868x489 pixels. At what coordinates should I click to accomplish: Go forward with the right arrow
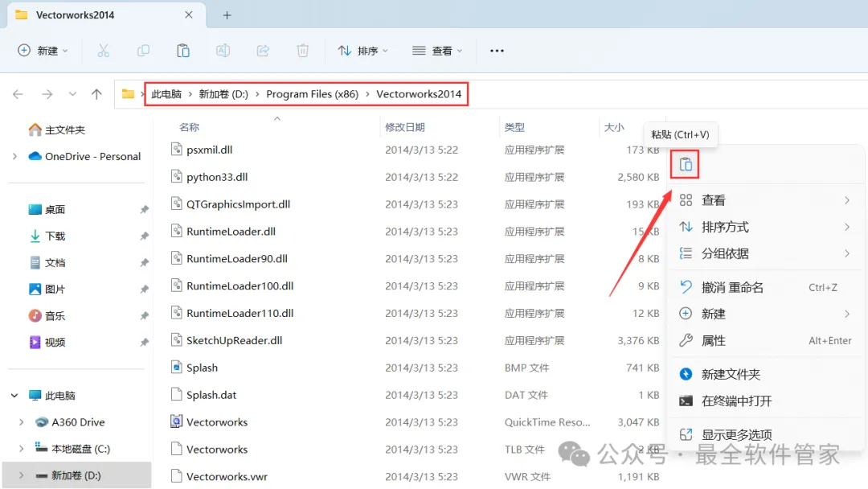47,94
